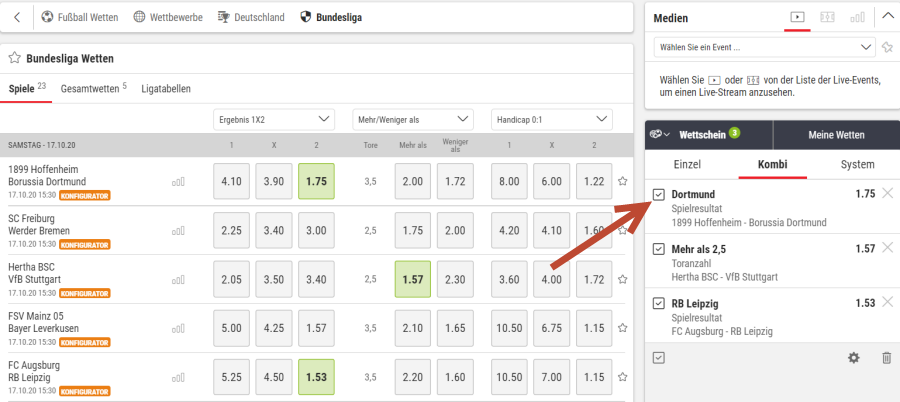
Task: Remove the Dortmund bet from the slip
Action: [x=887, y=194]
